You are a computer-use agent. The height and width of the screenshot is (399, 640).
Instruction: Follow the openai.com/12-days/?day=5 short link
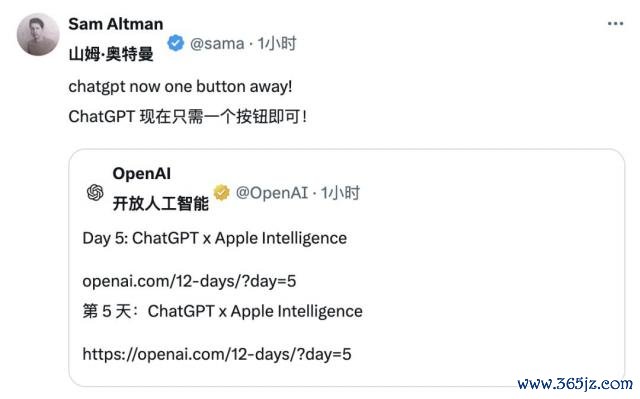[189, 281]
